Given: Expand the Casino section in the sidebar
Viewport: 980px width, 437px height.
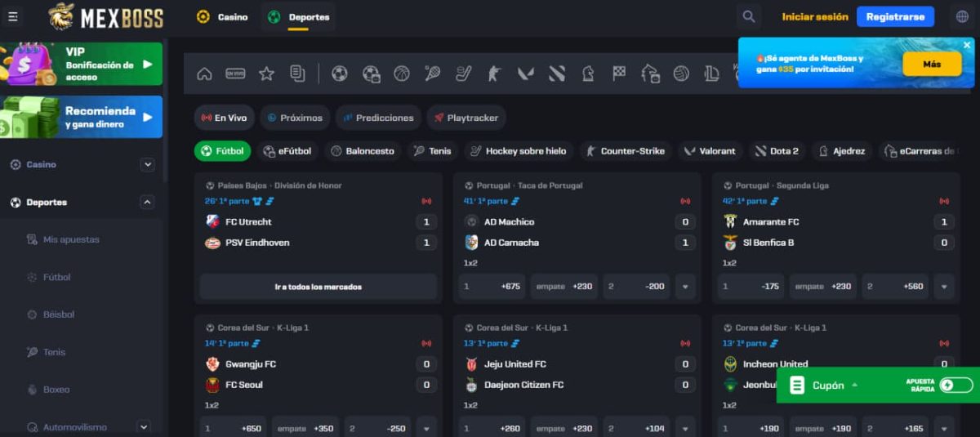Looking at the screenshot, I should click(148, 164).
